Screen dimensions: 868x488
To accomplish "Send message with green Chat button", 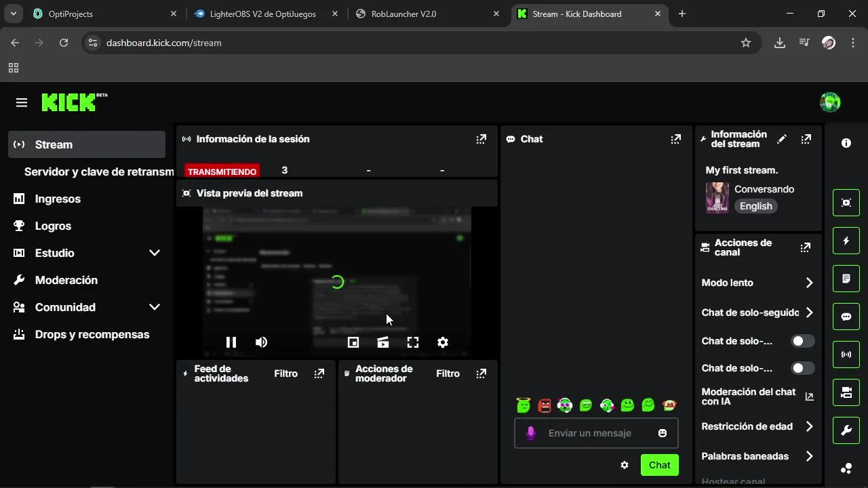I will point(659,465).
